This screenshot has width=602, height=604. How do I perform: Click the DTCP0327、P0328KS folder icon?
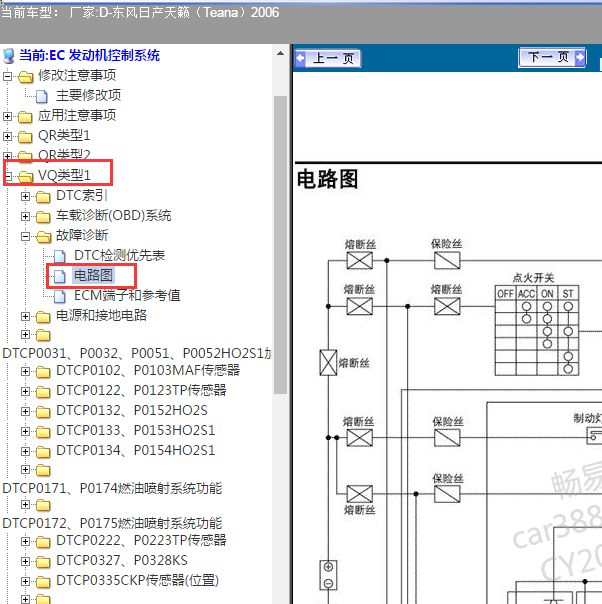click(43, 562)
